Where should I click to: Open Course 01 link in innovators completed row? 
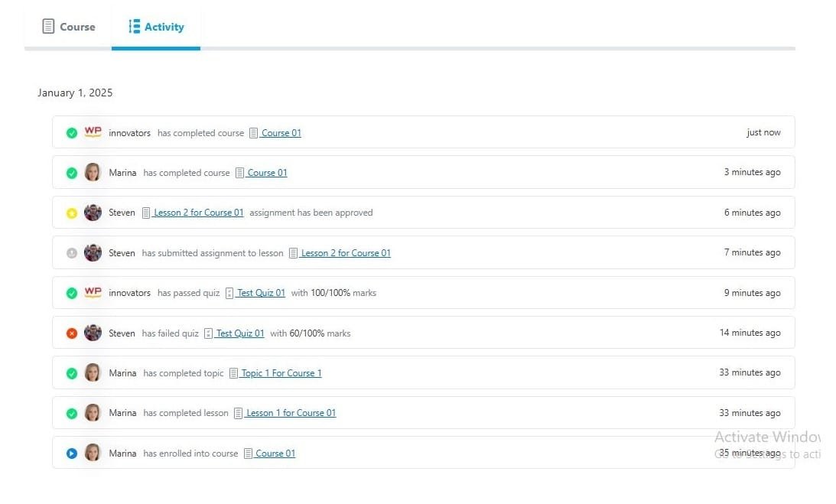click(281, 133)
